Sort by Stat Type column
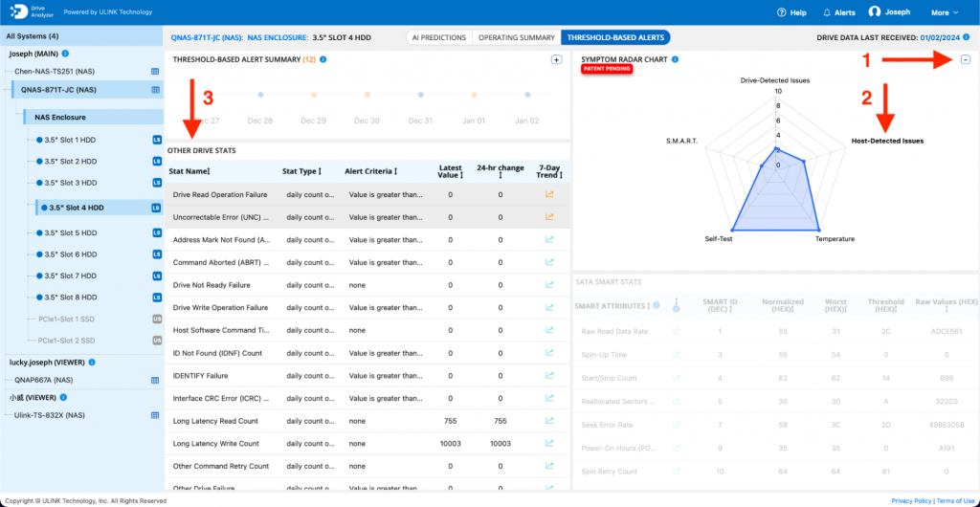 301,171
